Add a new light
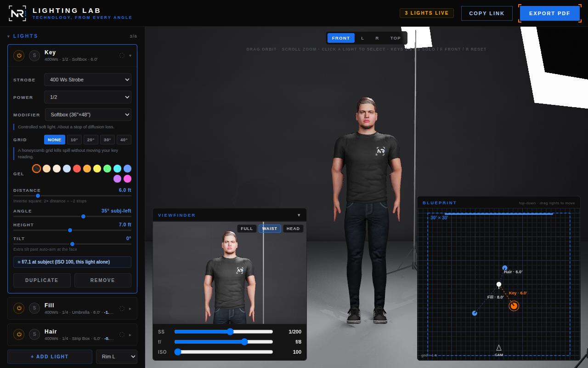This screenshot has height=368, width=588. tap(50, 356)
